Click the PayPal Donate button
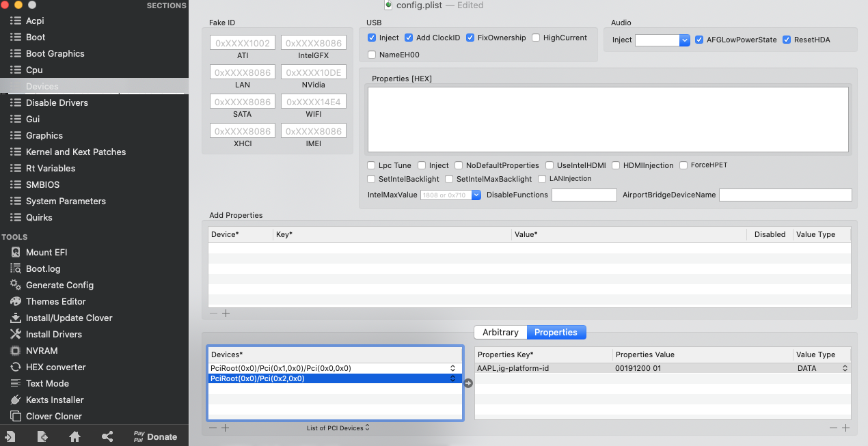The width and height of the screenshot is (868, 446). (x=155, y=436)
